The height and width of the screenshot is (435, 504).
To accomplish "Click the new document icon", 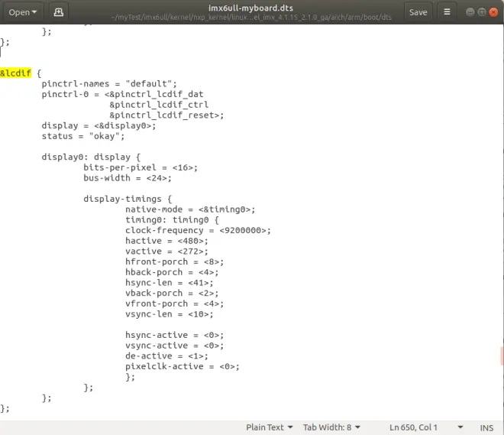I will coord(59,12).
